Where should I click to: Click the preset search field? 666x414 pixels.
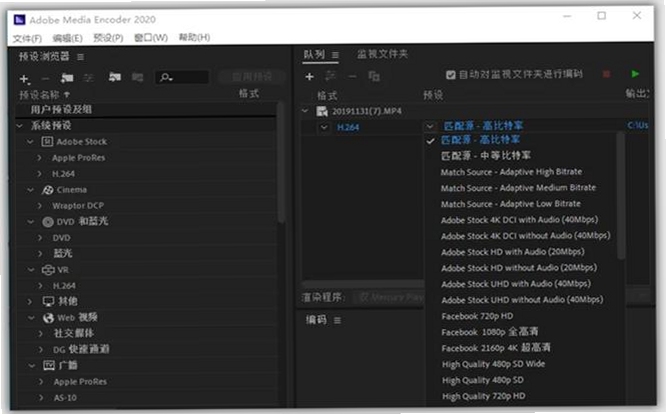[182, 77]
